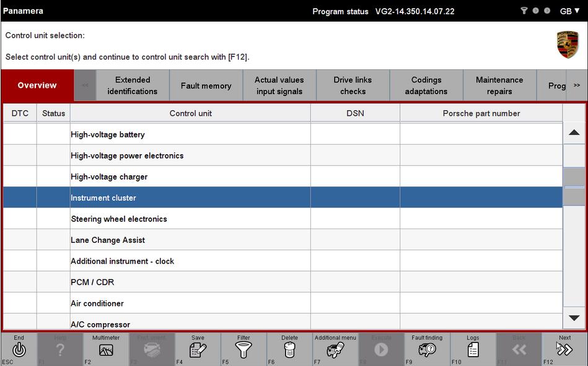This screenshot has height=366, width=588.
Task: Select the PCM / CDR row
Action: [x=283, y=282]
